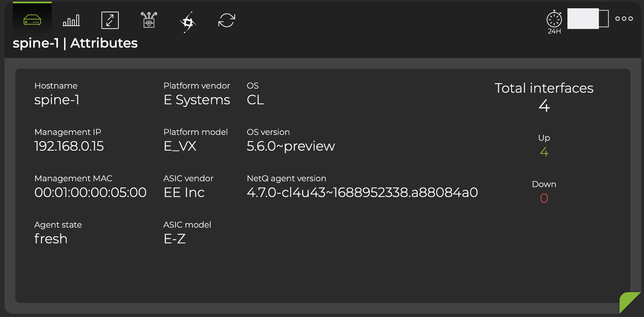Click the Up interfaces count of 4
The image size is (644, 317).
click(x=544, y=152)
